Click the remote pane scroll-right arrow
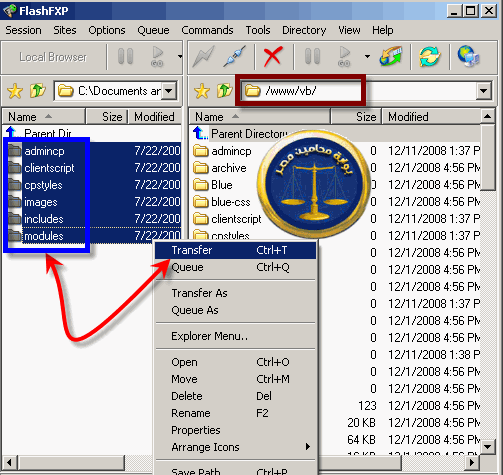The image size is (503, 475). pyautogui.click(x=472, y=463)
